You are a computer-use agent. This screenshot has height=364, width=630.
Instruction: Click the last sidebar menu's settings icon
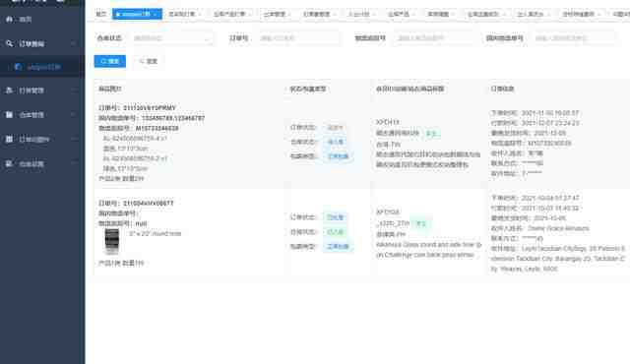point(9,163)
